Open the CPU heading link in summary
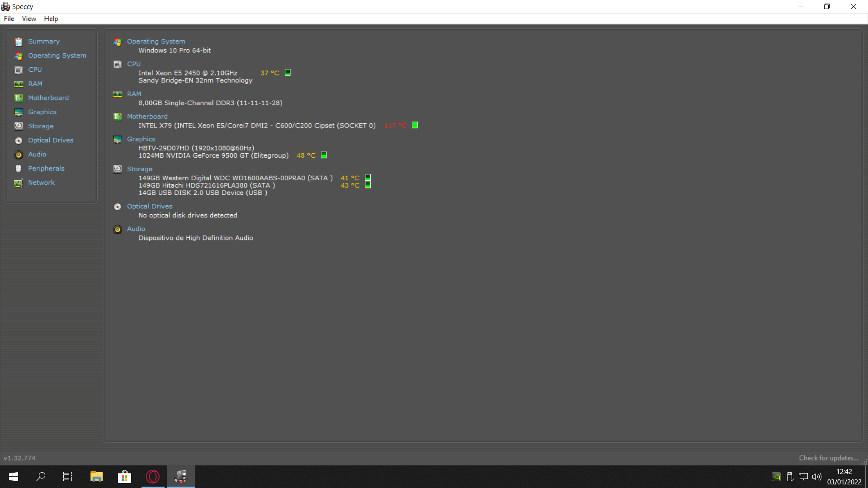The width and height of the screenshot is (868, 488). tap(134, 64)
